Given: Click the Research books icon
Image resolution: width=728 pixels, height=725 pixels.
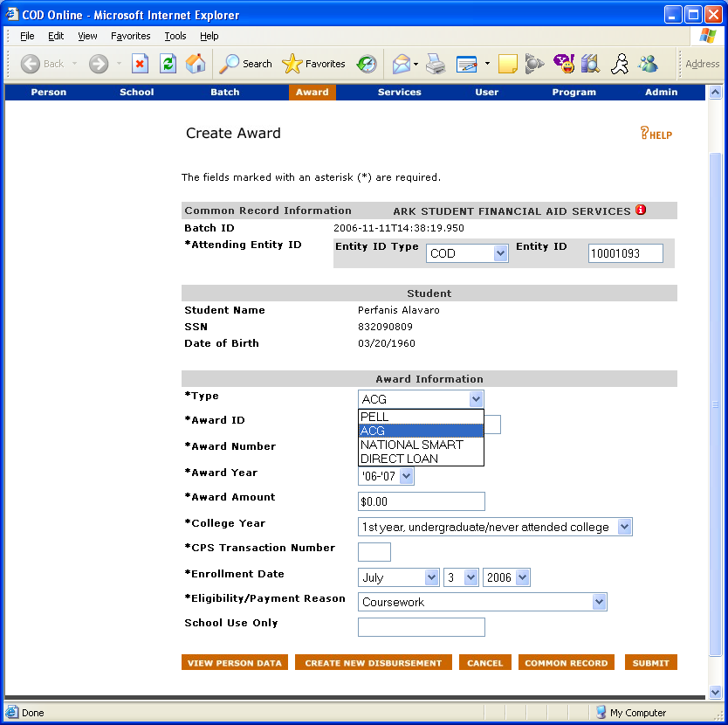Looking at the screenshot, I should (x=590, y=64).
